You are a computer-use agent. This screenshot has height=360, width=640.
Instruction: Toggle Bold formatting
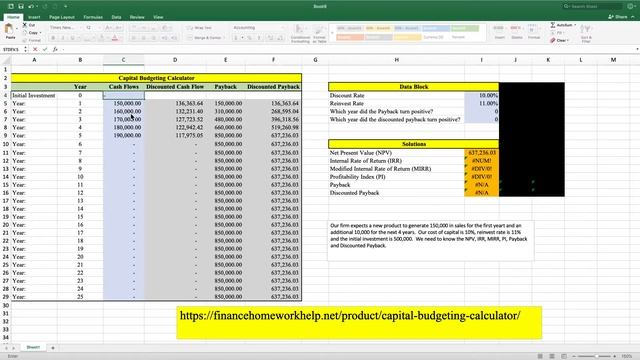coord(53,38)
